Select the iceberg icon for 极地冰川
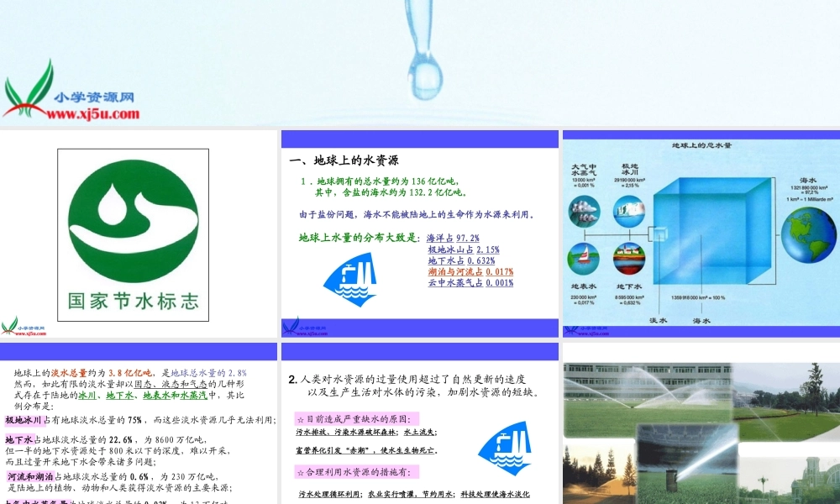This screenshot has width=840, height=504. pyautogui.click(x=628, y=211)
